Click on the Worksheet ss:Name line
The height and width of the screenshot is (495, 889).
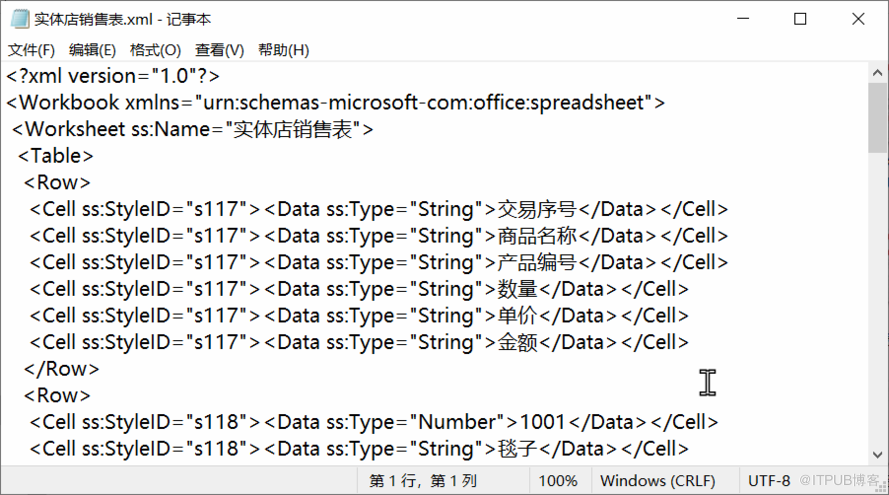coord(192,129)
